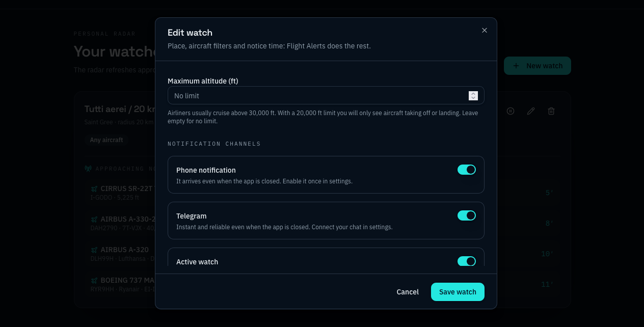Click the BOEING 737 plane icon

pos(94,280)
